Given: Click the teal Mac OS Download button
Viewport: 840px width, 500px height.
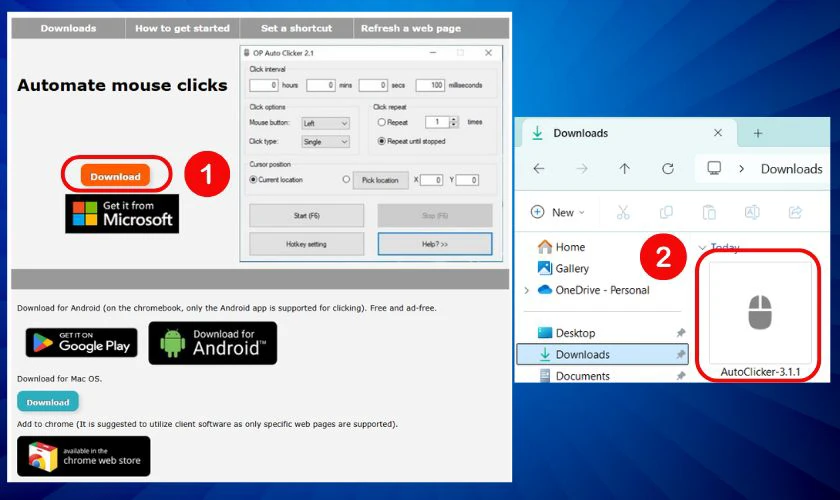Looking at the screenshot, I should click(x=48, y=401).
